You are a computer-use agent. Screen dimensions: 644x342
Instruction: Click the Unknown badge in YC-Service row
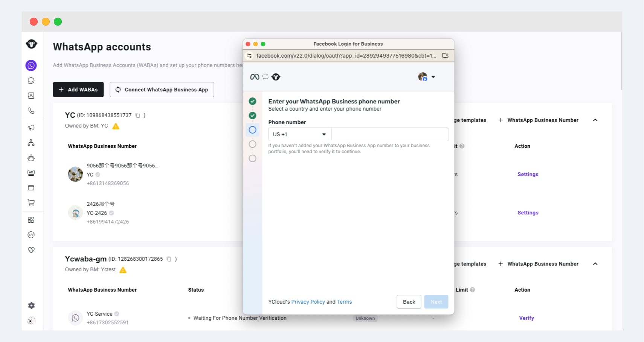[365, 318]
